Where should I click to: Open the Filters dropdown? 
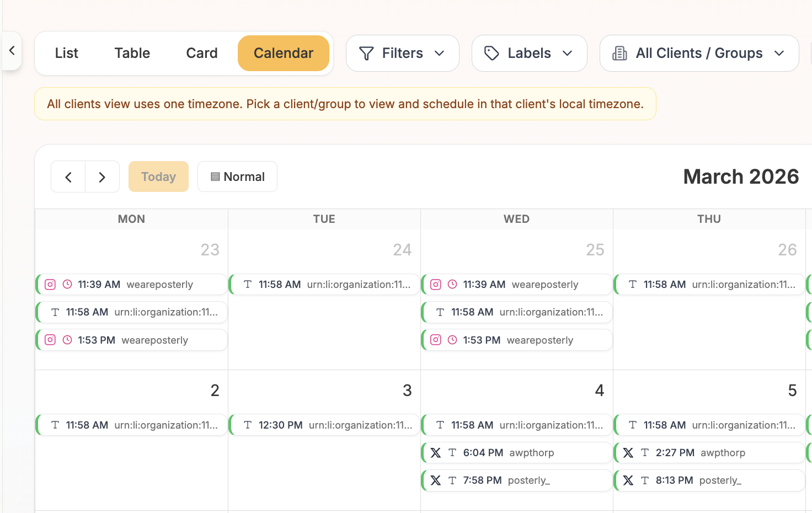coord(402,53)
